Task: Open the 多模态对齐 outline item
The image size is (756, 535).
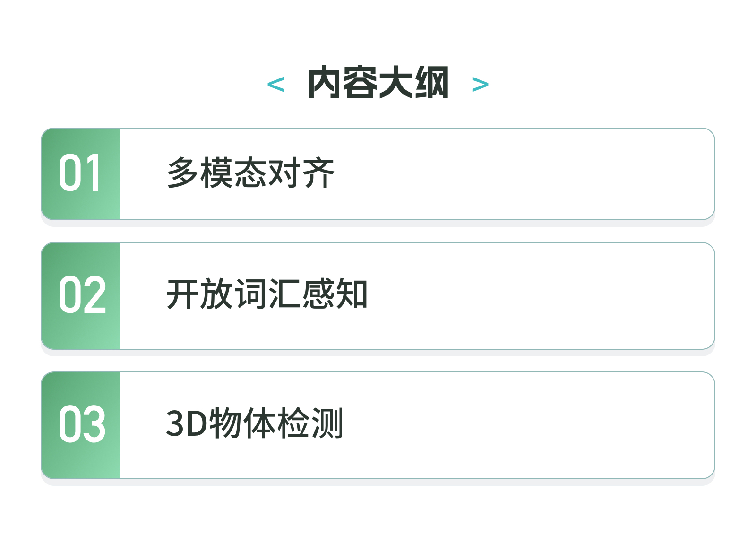Action: pos(251,173)
